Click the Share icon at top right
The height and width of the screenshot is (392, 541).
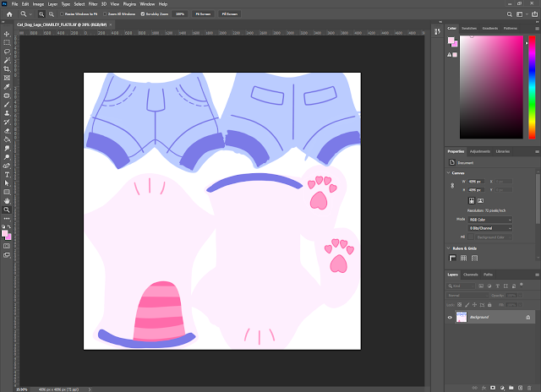535,14
